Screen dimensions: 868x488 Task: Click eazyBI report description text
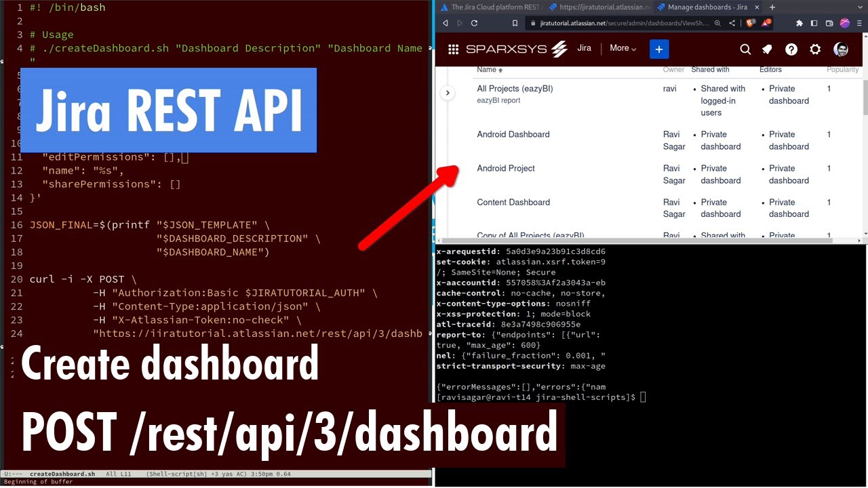[498, 100]
